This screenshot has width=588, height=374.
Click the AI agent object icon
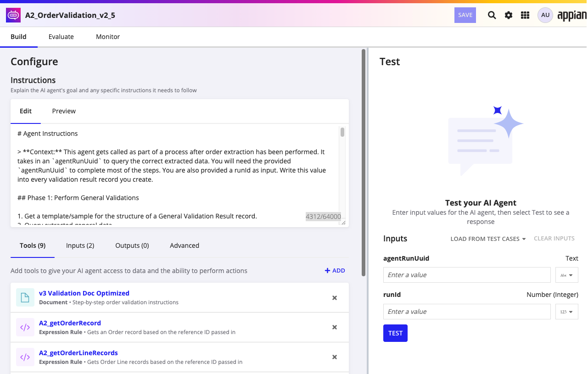pyautogui.click(x=13, y=15)
